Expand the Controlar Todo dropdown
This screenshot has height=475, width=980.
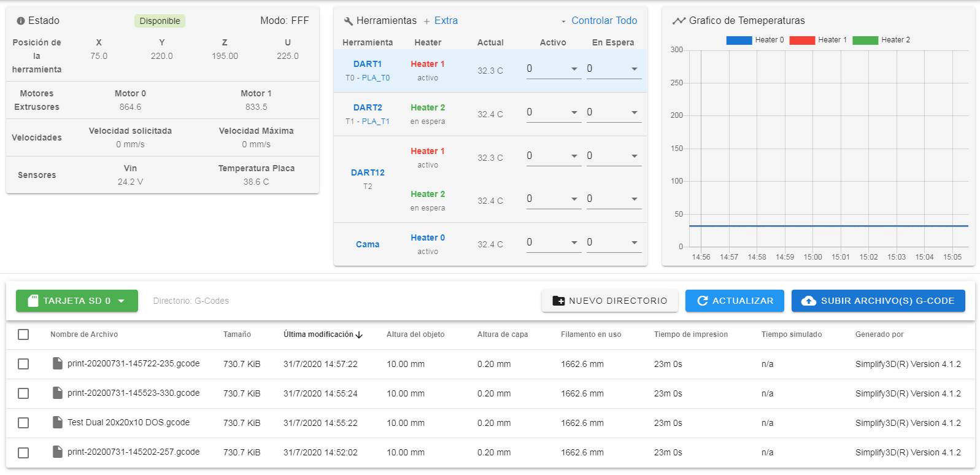tap(600, 21)
